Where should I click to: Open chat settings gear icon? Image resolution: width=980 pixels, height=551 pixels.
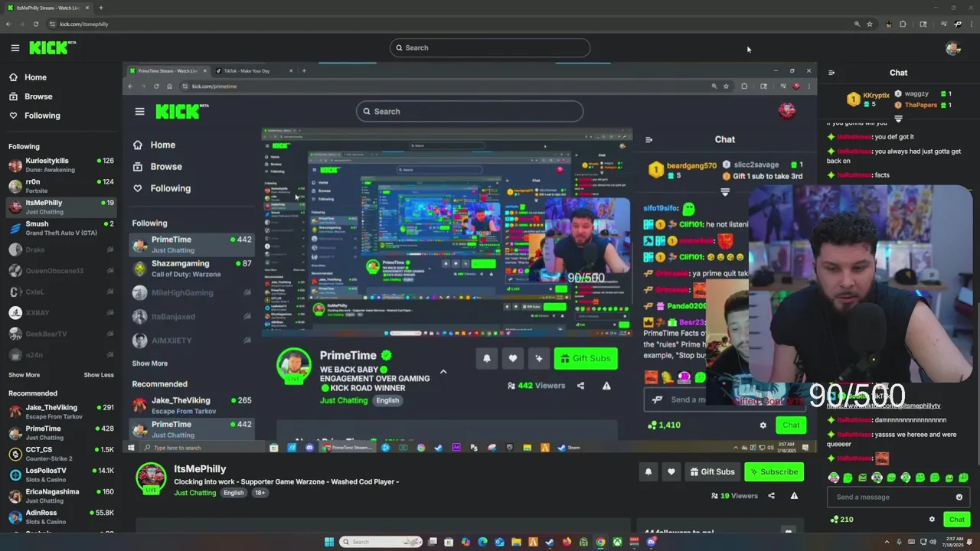point(932,519)
